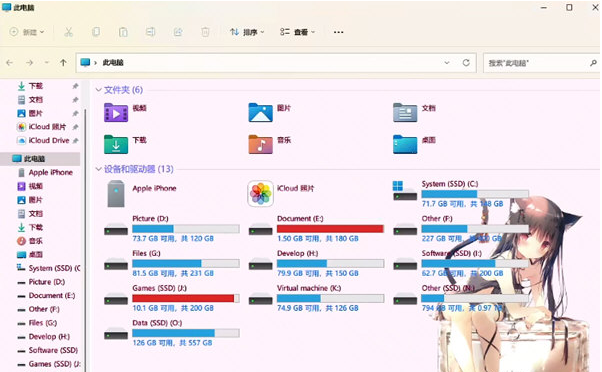Image resolution: width=602 pixels, height=372 pixels.
Task: Click the search box for 此电脑
Action: coord(541,63)
